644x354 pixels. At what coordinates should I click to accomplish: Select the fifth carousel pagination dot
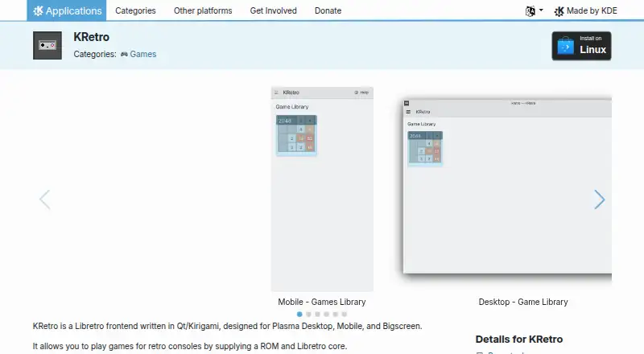pyautogui.click(x=335, y=314)
